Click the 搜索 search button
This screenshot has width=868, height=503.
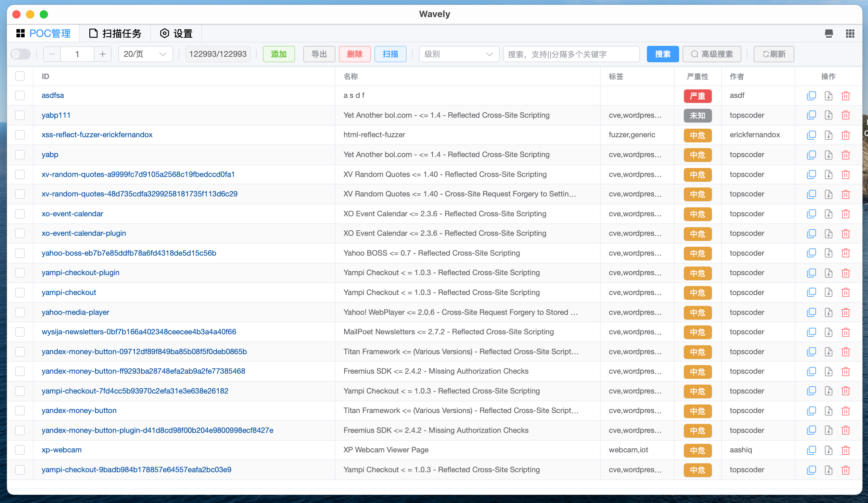point(662,54)
